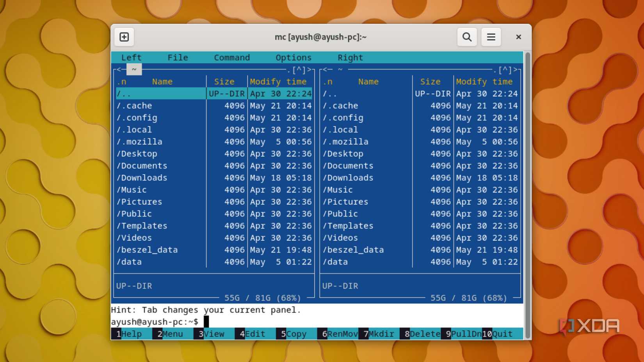Open the File menu
The width and height of the screenshot is (644, 362).
pyautogui.click(x=178, y=57)
